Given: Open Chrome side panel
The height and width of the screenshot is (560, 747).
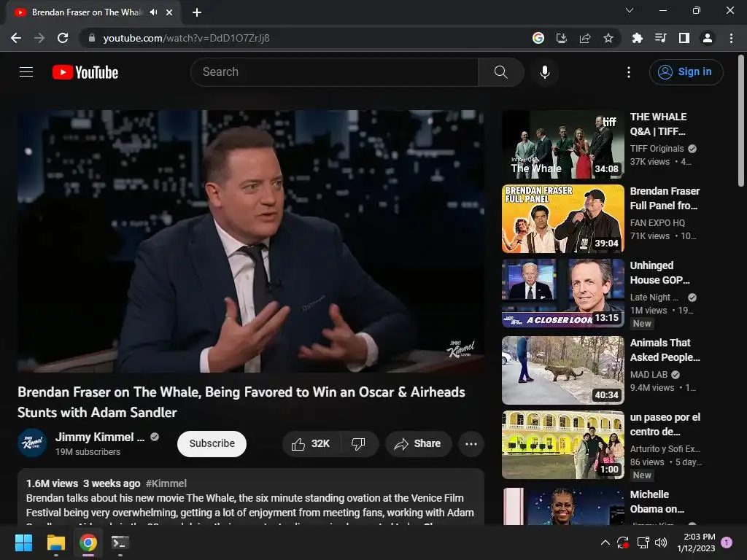Looking at the screenshot, I should pyautogui.click(x=684, y=38).
